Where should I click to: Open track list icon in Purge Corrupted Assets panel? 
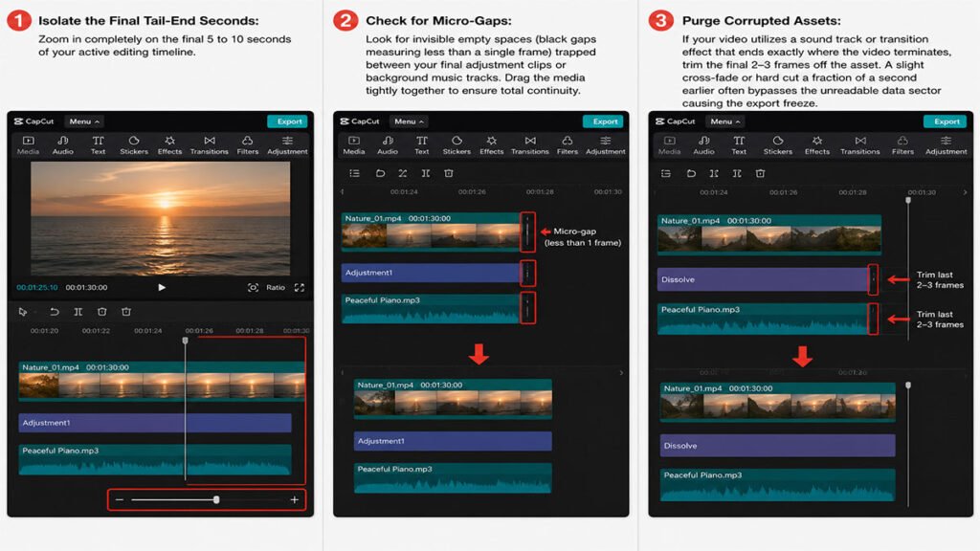pyautogui.click(x=666, y=173)
